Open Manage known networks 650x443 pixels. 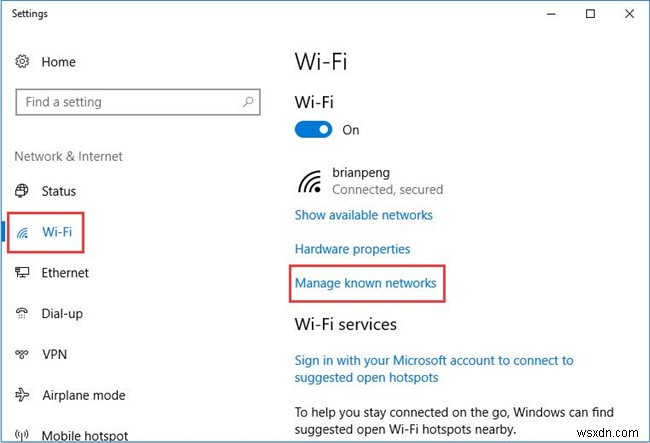(365, 283)
